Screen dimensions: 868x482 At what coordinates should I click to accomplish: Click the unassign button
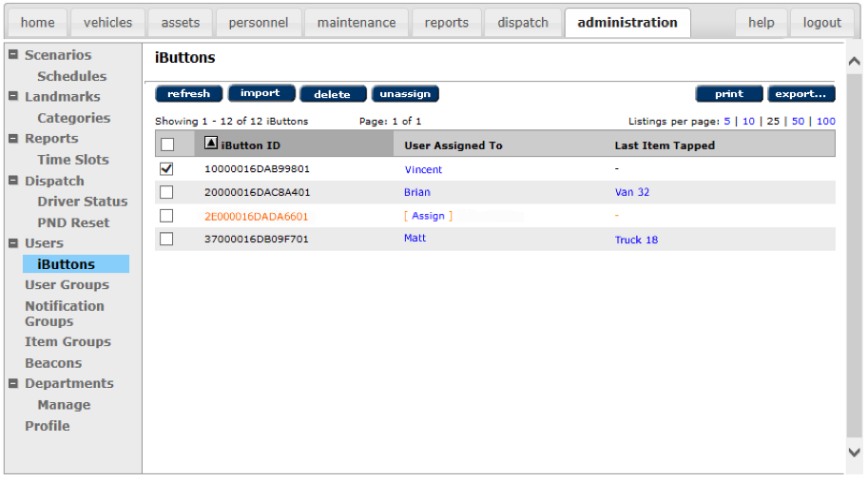[405, 94]
